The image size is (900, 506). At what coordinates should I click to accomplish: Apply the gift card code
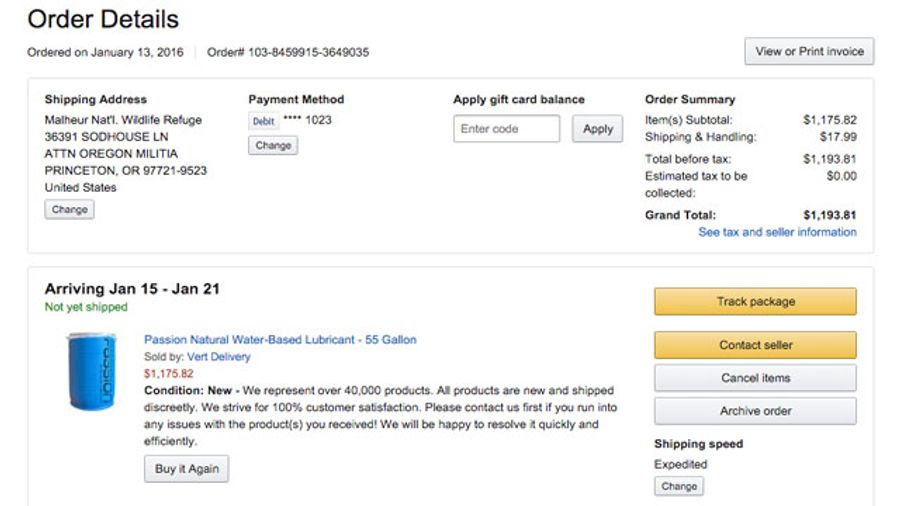point(598,129)
